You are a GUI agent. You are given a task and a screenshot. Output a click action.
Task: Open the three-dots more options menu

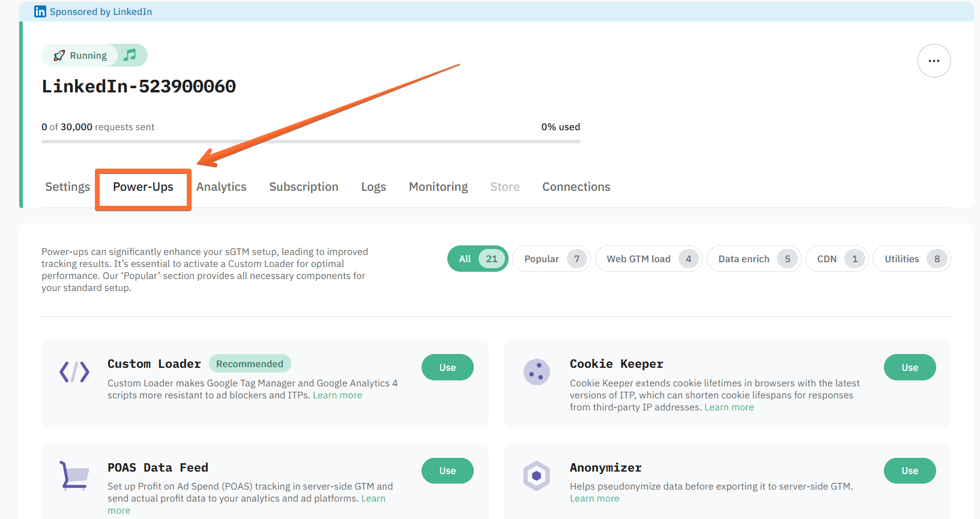click(x=934, y=61)
